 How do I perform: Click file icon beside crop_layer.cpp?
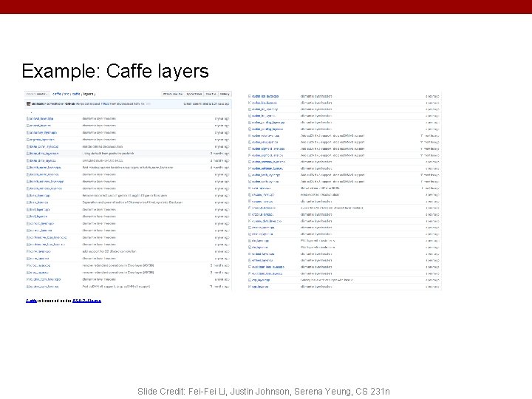click(28, 266)
